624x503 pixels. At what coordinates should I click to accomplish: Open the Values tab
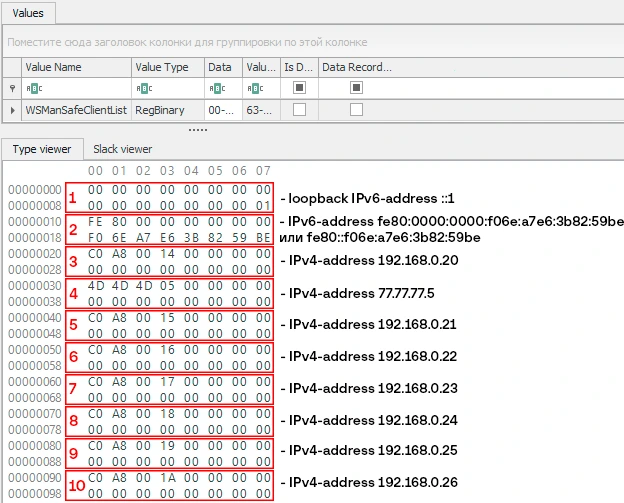[28, 13]
